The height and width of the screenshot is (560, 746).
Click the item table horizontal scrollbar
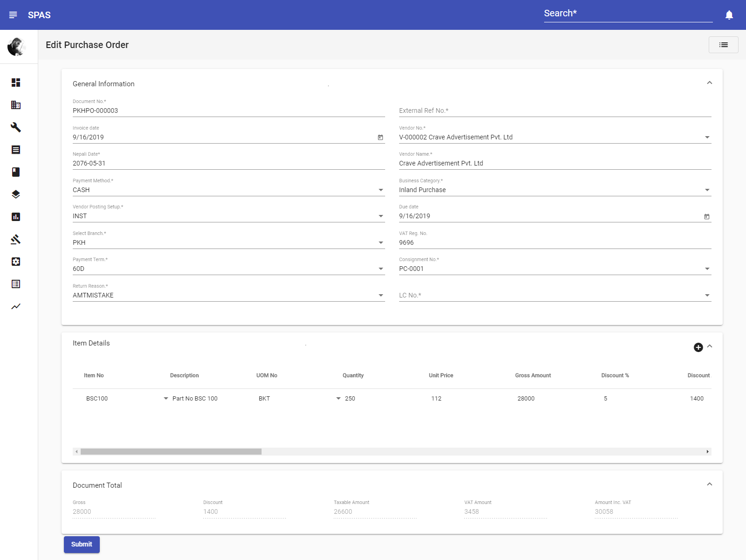click(171, 451)
